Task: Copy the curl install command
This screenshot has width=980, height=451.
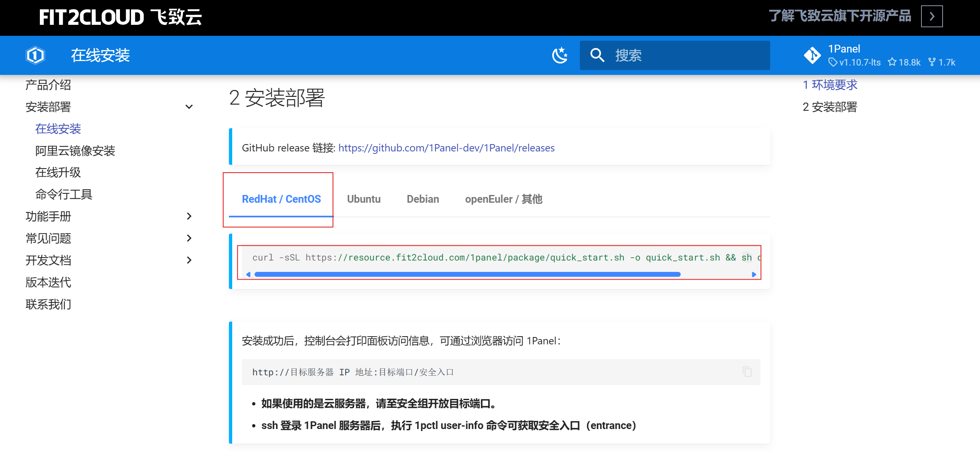Action: click(747, 257)
